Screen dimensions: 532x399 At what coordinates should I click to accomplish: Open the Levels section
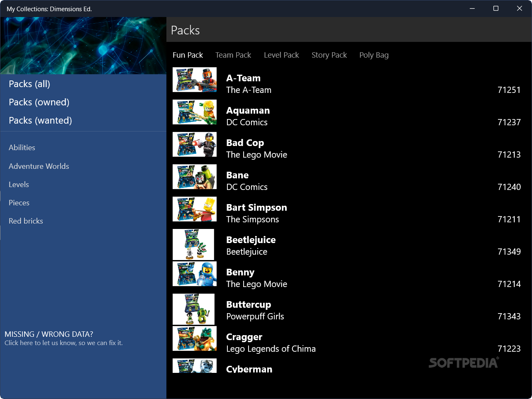click(19, 185)
